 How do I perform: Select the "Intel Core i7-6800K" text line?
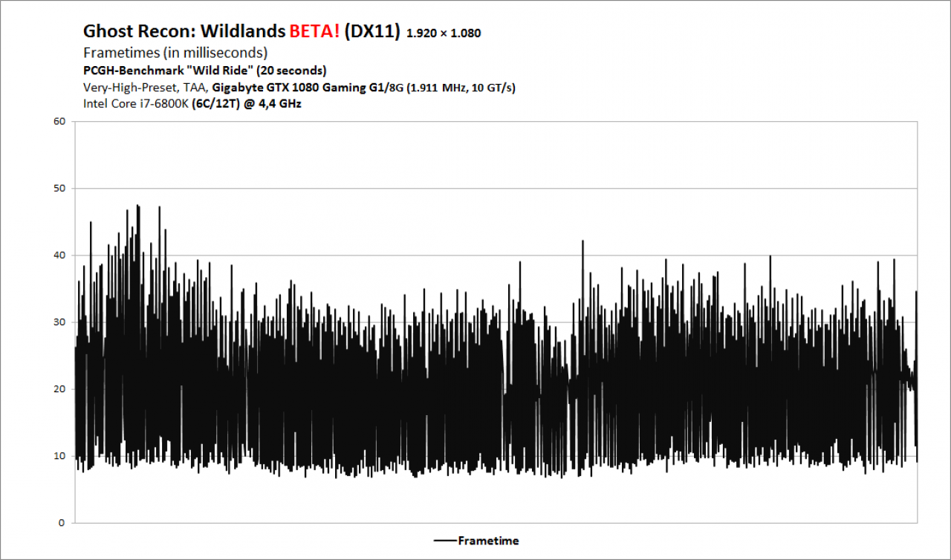(x=136, y=104)
